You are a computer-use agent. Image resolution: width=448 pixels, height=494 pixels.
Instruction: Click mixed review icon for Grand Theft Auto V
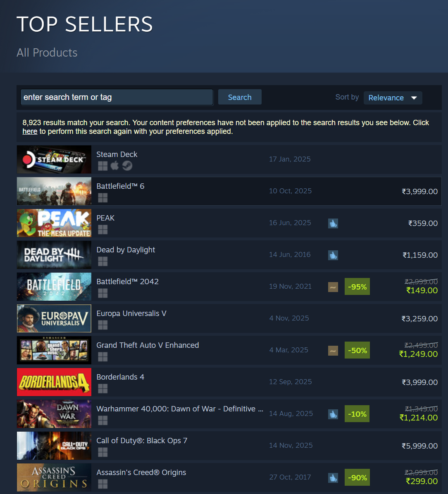(x=333, y=351)
